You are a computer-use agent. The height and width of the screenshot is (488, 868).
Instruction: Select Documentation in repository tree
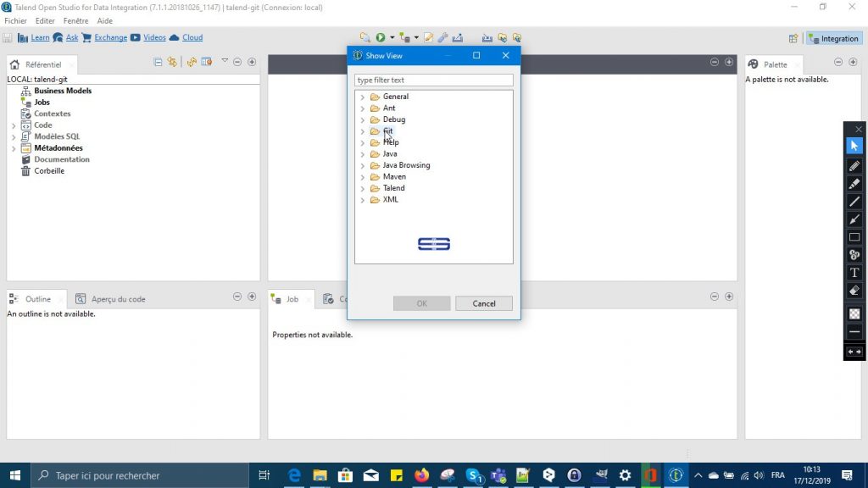(x=61, y=159)
